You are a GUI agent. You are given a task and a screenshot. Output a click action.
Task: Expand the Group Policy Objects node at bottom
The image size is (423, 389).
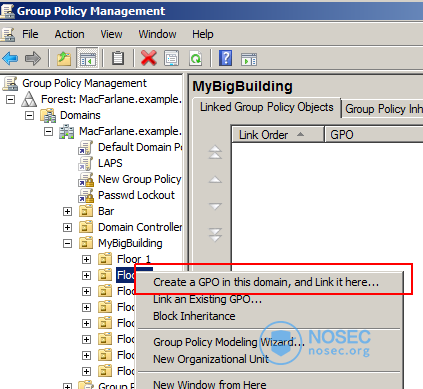coord(67,386)
